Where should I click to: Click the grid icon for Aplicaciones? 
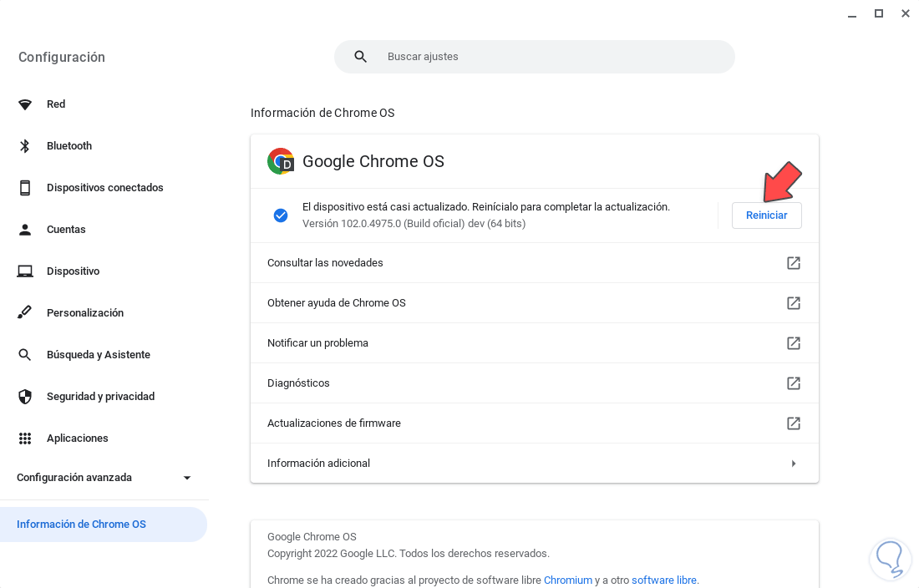pos(25,438)
